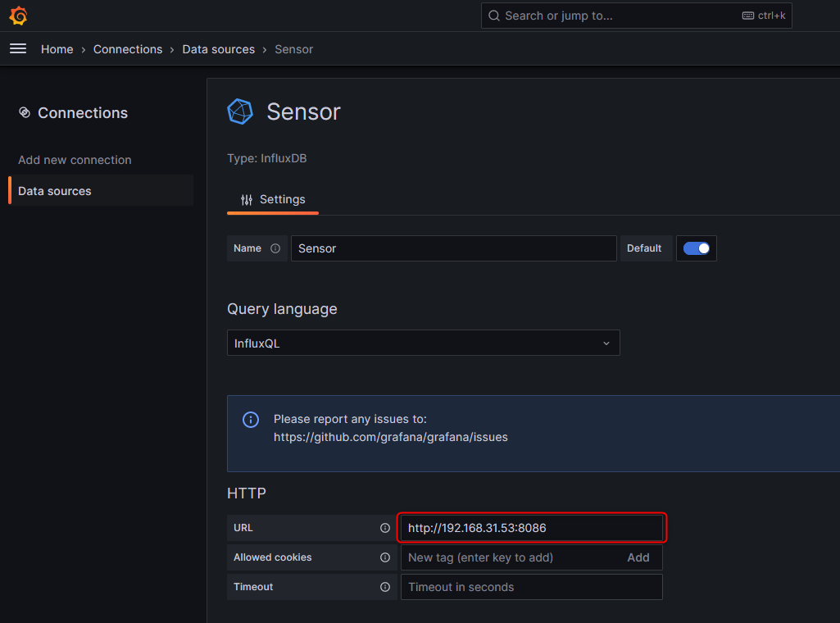Click the info icon in report issues banner
840x623 pixels.
coord(251,420)
